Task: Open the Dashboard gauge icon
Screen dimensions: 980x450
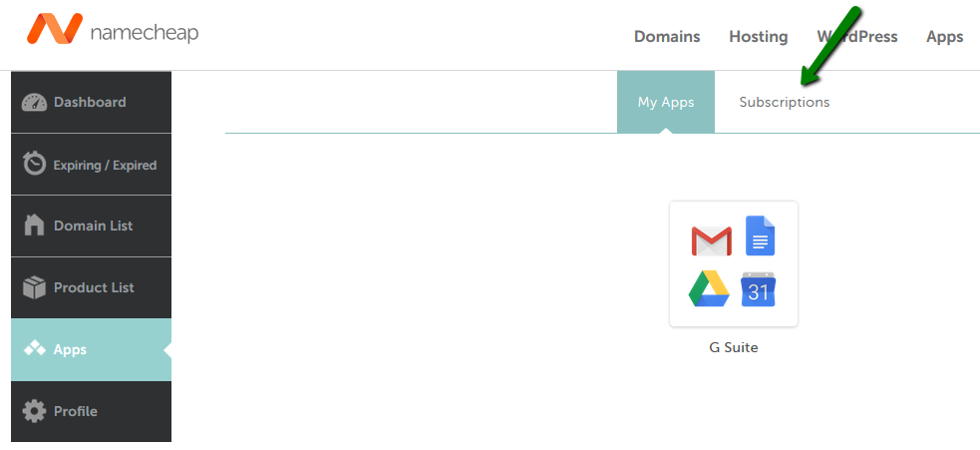Action: [34, 102]
